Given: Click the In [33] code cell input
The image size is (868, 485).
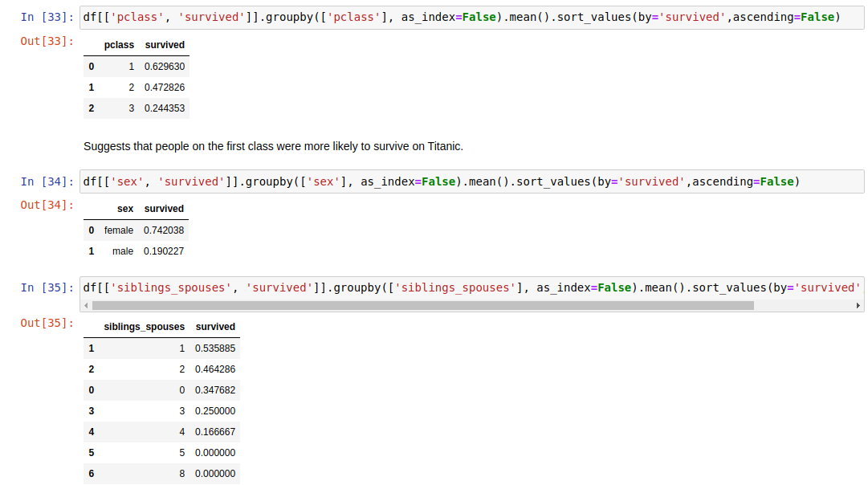Looking at the screenshot, I should tap(471, 17).
